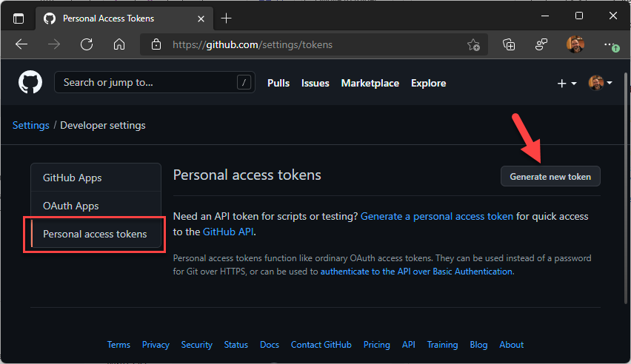Click the slash shortcut key hint

click(x=244, y=82)
